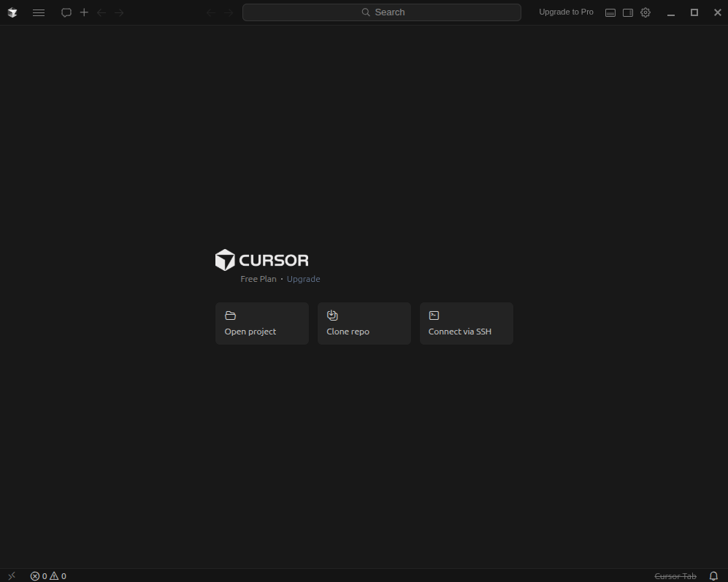Open a new chat with the plus icon
The width and height of the screenshot is (728, 582).
coord(84,12)
